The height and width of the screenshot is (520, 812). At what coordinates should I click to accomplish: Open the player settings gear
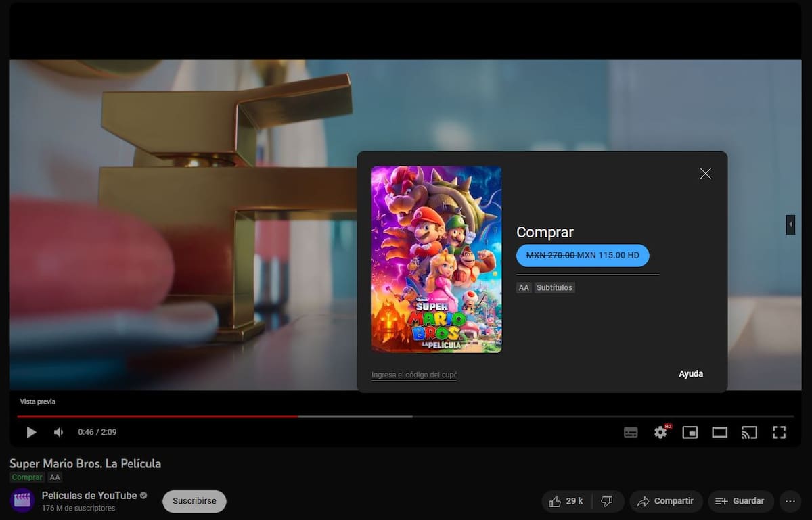click(x=660, y=432)
